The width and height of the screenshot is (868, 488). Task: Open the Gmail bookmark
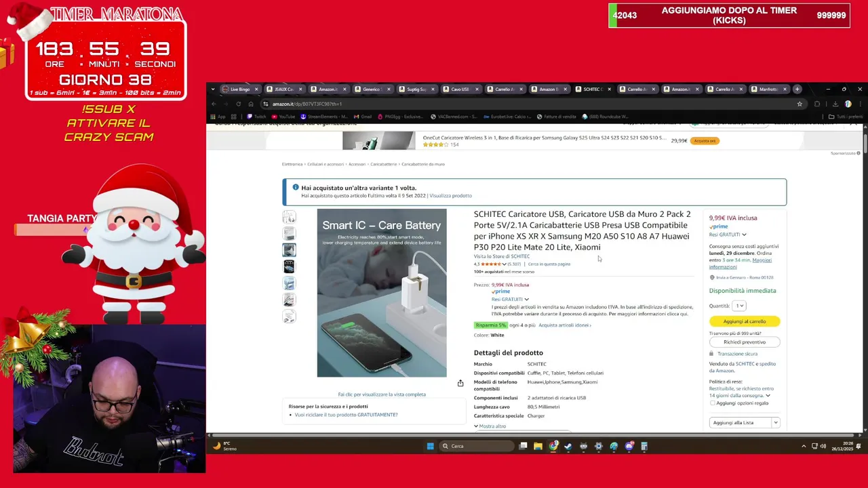point(362,117)
